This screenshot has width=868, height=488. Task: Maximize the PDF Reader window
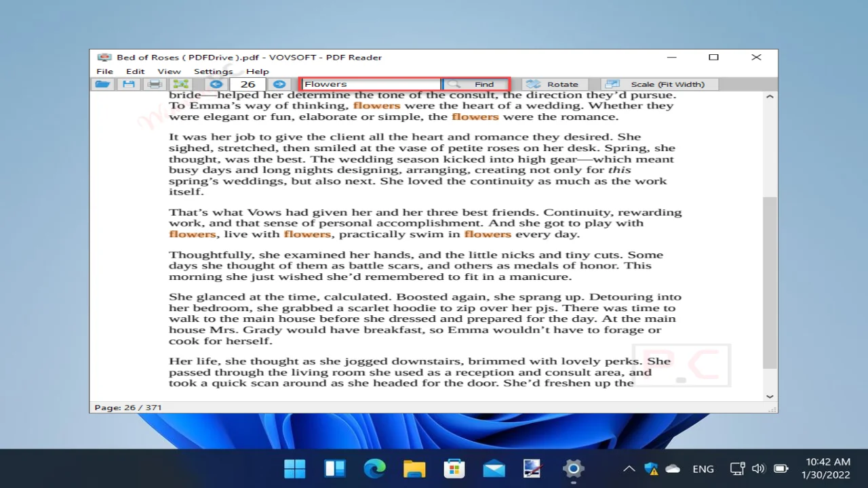coord(713,58)
